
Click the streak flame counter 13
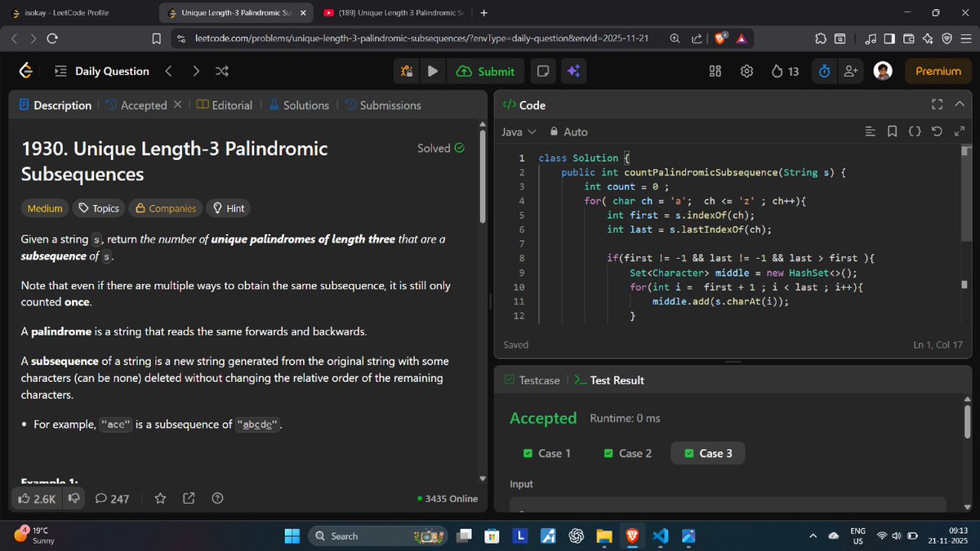785,71
